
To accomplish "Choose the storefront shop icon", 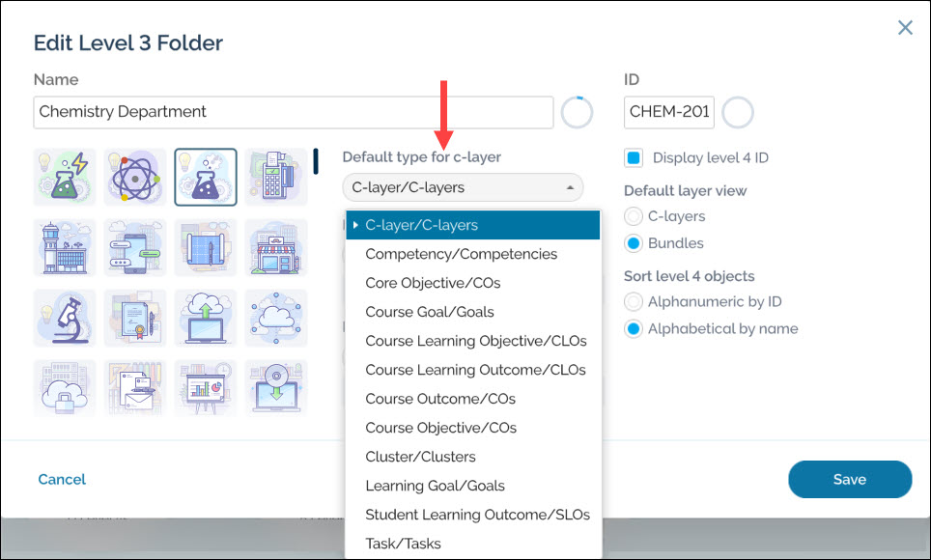I will click(x=276, y=248).
